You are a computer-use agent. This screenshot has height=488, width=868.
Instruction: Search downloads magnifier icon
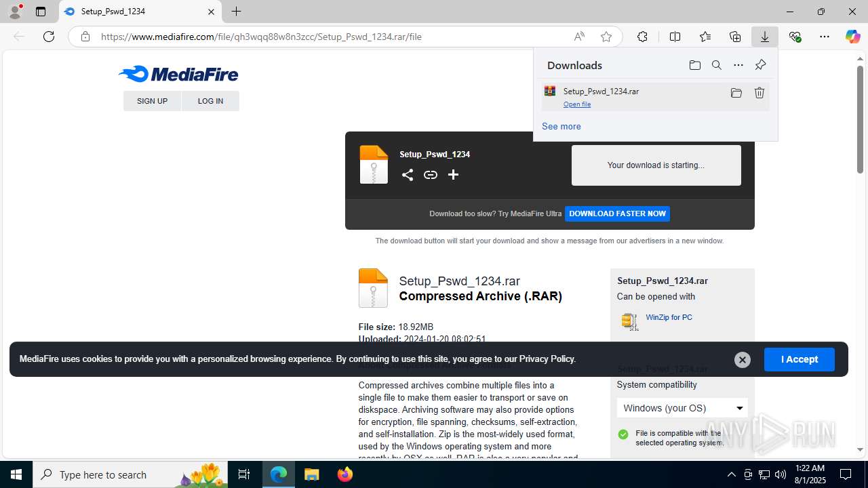coord(717,65)
